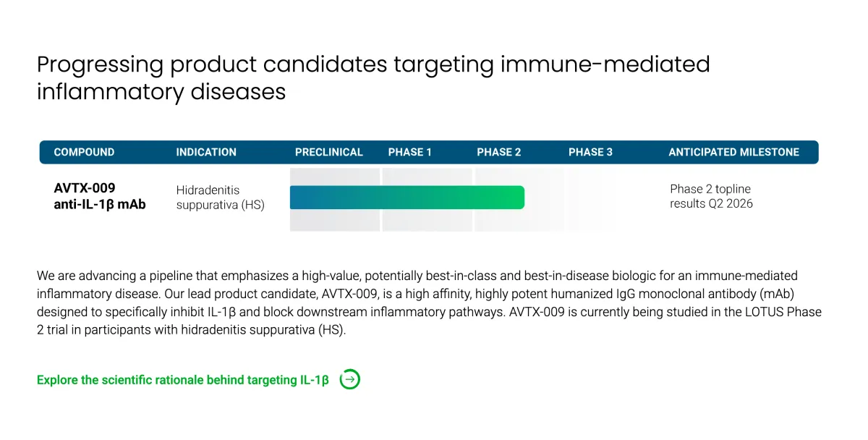Image resolution: width=868 pixels, height=440 pixels.
Task: Click the AVTX-009 anti-IL-1β mAb compound name
Action: point(100,196)
